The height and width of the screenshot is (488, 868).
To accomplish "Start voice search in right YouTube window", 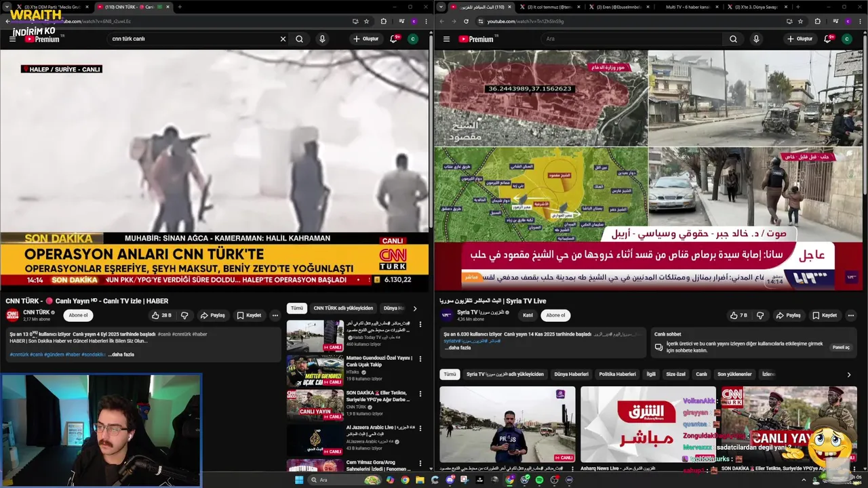I will pos(756,39).
